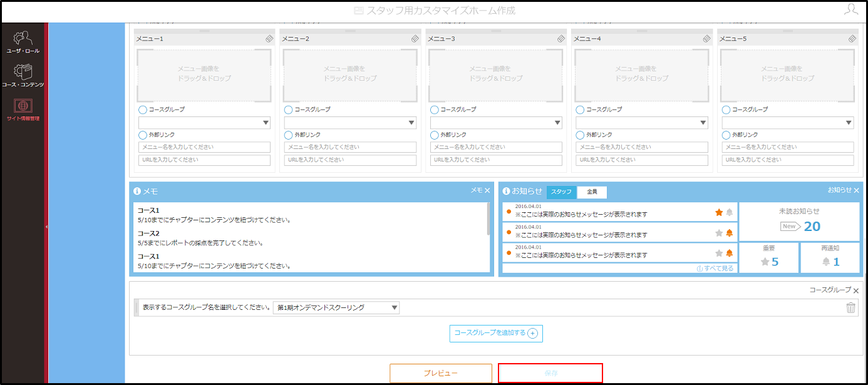This screenshot has width=868, height=385.
Task: Select コースグループ radio in メニュー3
Action: [435, 110]
